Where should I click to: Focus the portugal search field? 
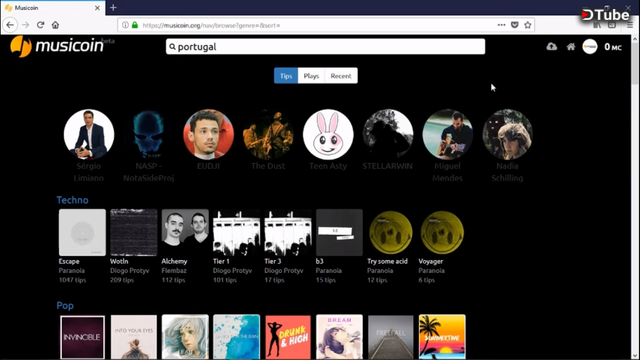click(325, 47)
